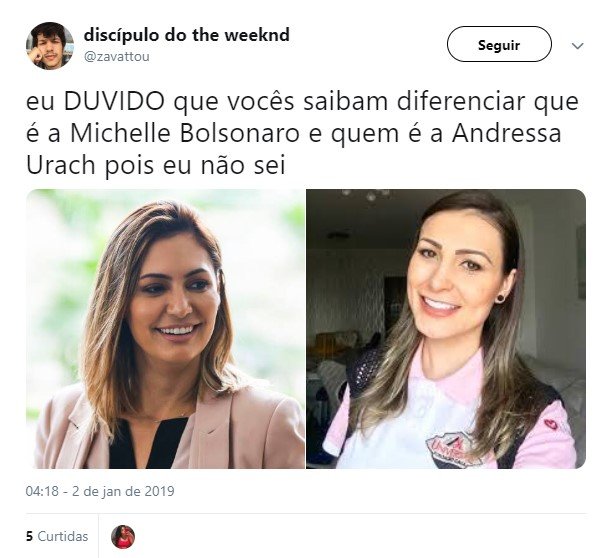
Task: Open the liker's small round avatar
Action: tap(123, 537)
